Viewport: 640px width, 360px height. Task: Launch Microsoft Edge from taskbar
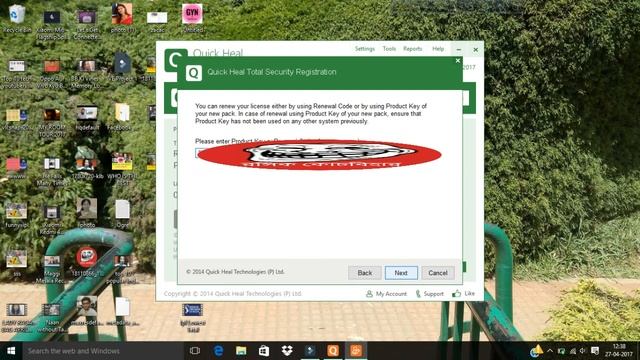[218, 351]
